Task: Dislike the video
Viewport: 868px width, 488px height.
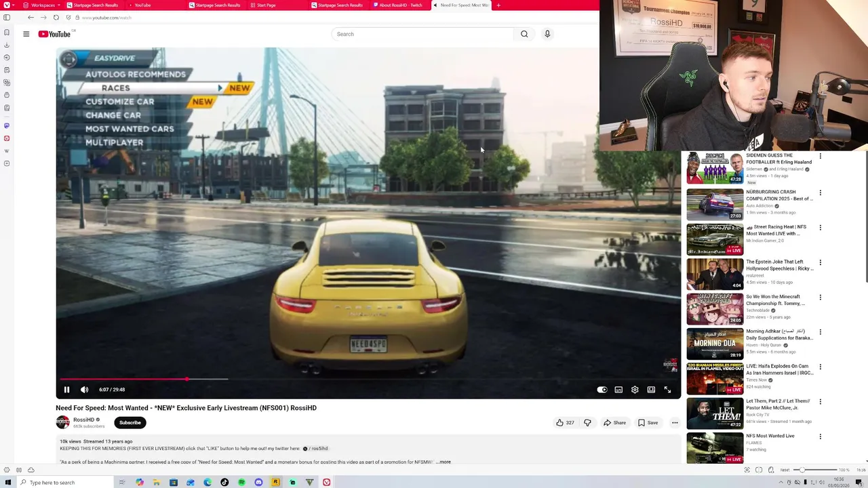Action: [x=587, y=422]
